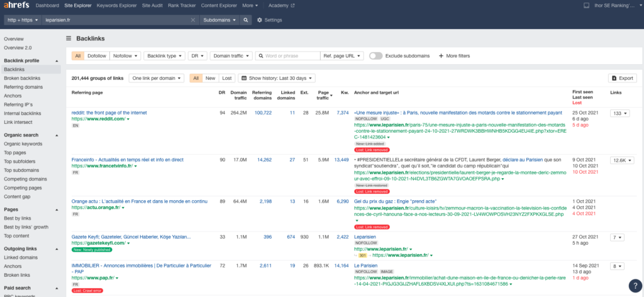The width and height of the screenshot is (644, 297).
Task: Open the 7 links dropdown for gazetekeyfi
Action: tap(617, 237)
